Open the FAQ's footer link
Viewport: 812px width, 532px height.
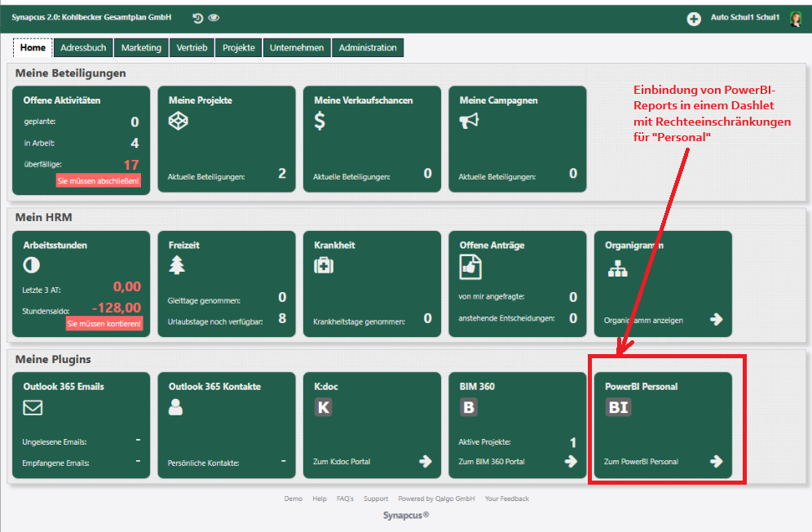click(x=345, y=499)
